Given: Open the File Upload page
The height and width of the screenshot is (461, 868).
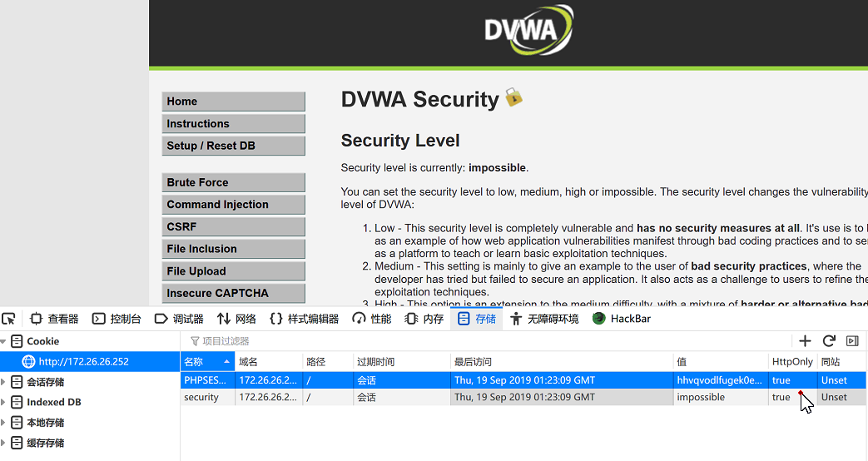Looking at the screenshot, I should point(234,270).
